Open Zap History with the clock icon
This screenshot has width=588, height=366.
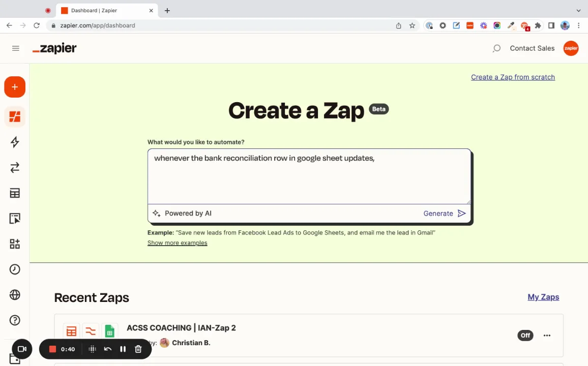[x=14, y=269]
